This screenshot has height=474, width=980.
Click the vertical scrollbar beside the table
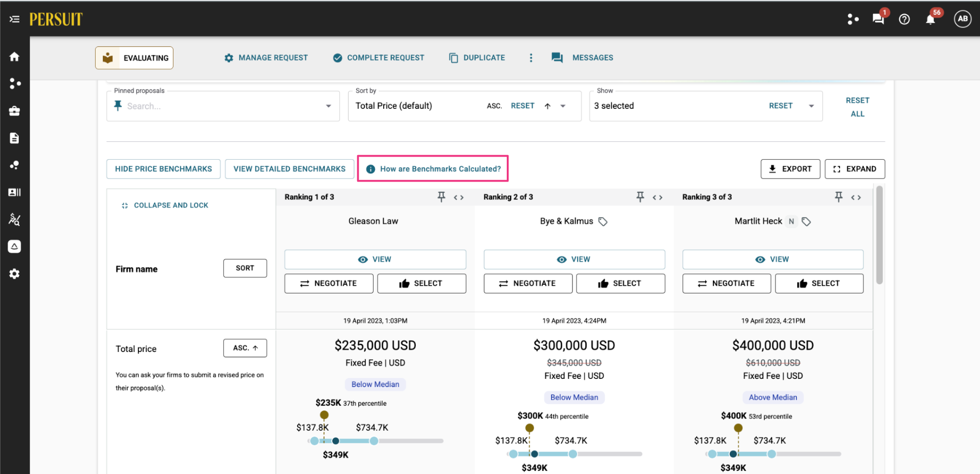(x=879, y=235)
